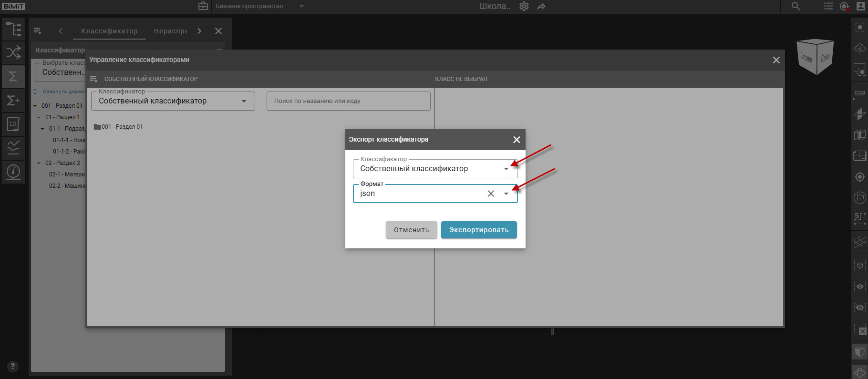The image size is (868, 379).
Task: Click the shuffle arrows sidebar icon
Action: (x=13, y=52)
